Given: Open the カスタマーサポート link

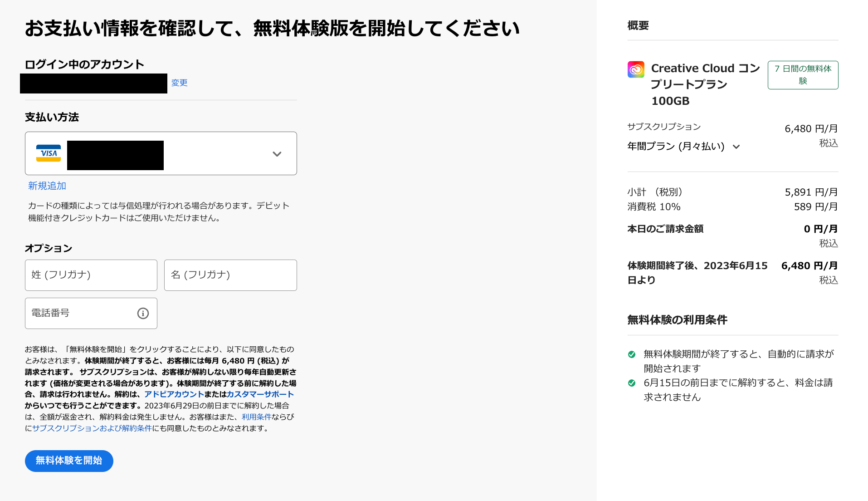Looking at the screenshot, I should point(260,394).
